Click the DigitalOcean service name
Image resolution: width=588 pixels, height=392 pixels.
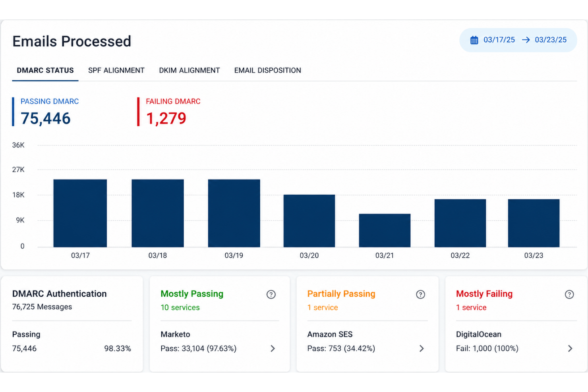point(479,334)
